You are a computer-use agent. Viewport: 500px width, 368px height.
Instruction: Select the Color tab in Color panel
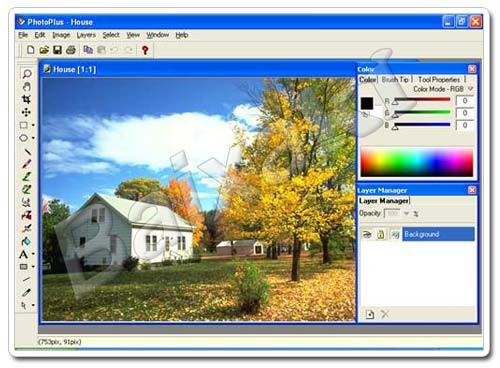368,80
